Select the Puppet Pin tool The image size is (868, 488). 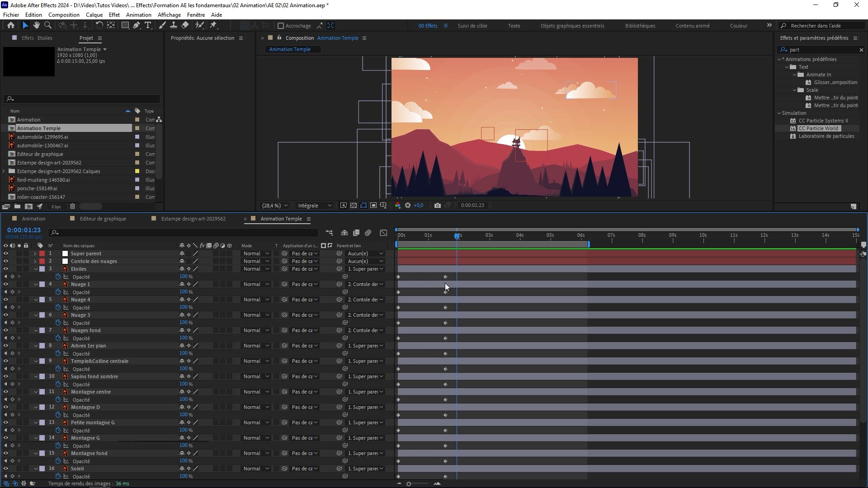213,25
